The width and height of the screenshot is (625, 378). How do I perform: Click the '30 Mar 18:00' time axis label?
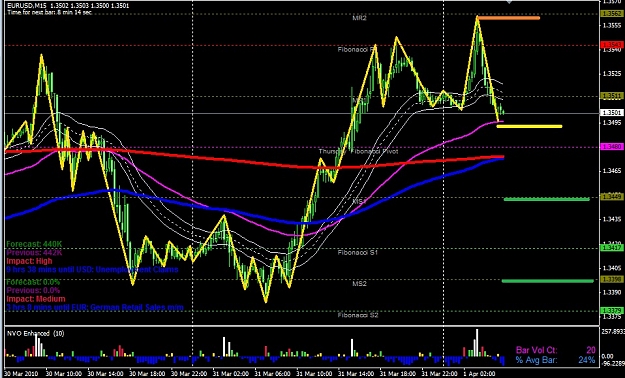point(146,374)
